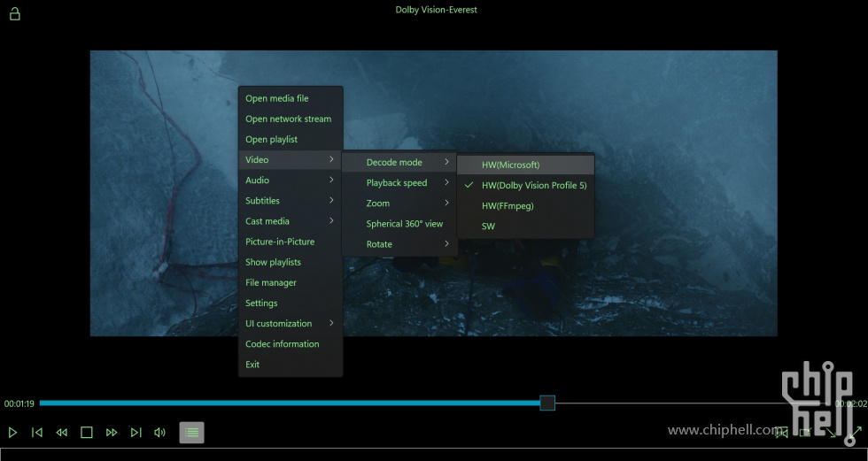Click the played blue portion of the seek bar

(291, 403)
